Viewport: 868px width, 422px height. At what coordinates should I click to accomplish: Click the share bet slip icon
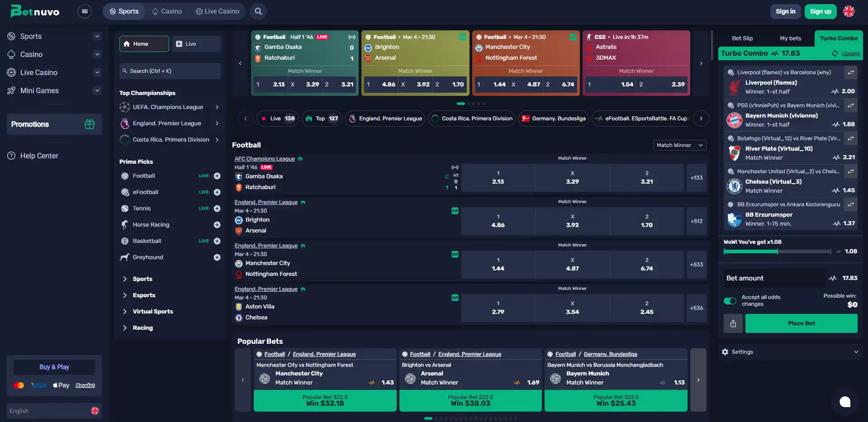(733, 323)
